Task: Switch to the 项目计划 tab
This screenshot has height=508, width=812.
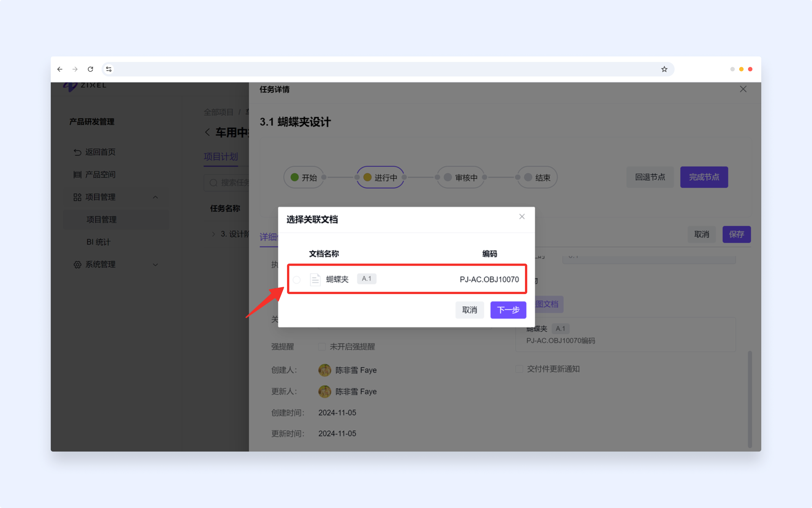Action: 221,157
